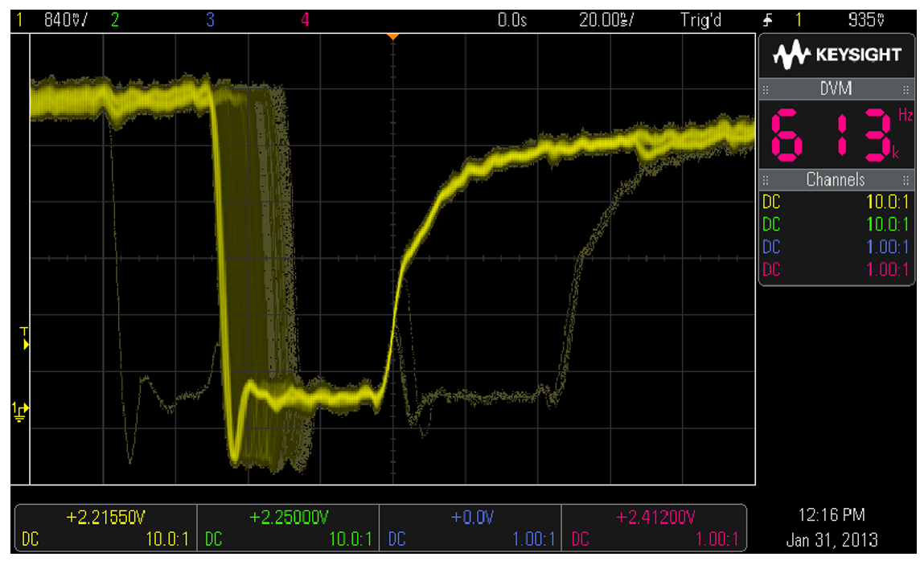924x565 pixels.
Task: Click the yellow +2.21550V reading
Action: point(105,518)
